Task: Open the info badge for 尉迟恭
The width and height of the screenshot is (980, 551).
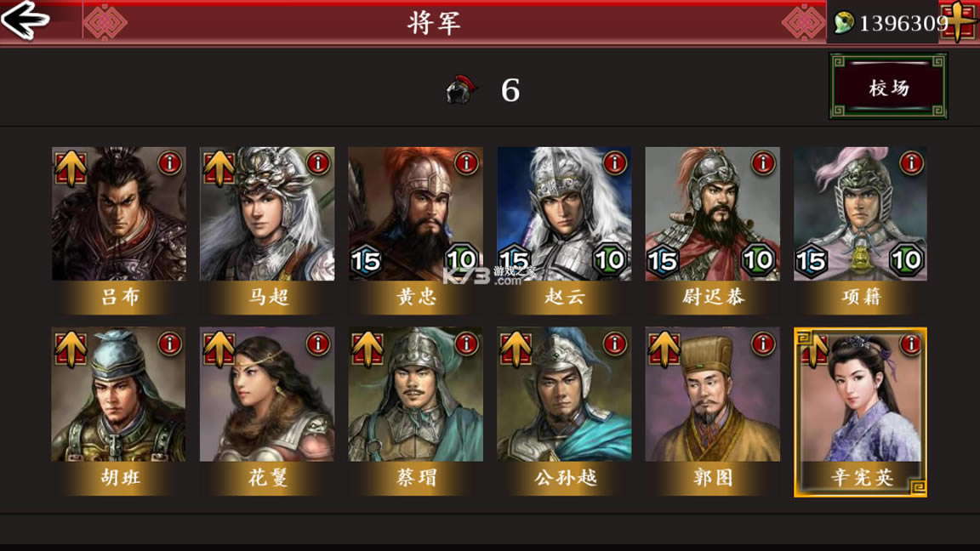Action: [763, 163]
